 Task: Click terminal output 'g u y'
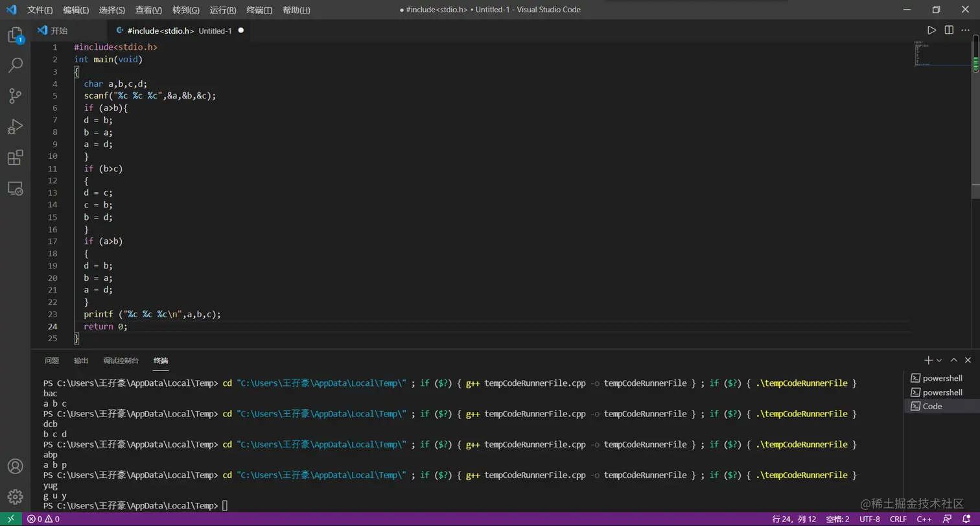pos(55,496)
